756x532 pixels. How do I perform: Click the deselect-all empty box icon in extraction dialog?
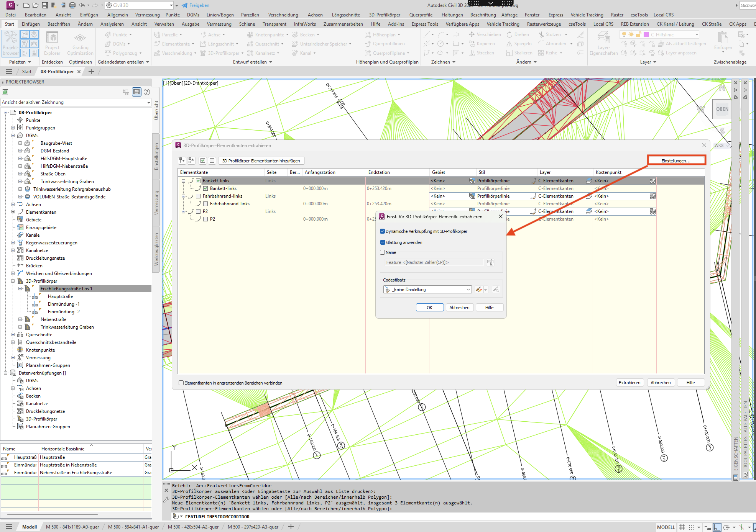tap(212, 161)
